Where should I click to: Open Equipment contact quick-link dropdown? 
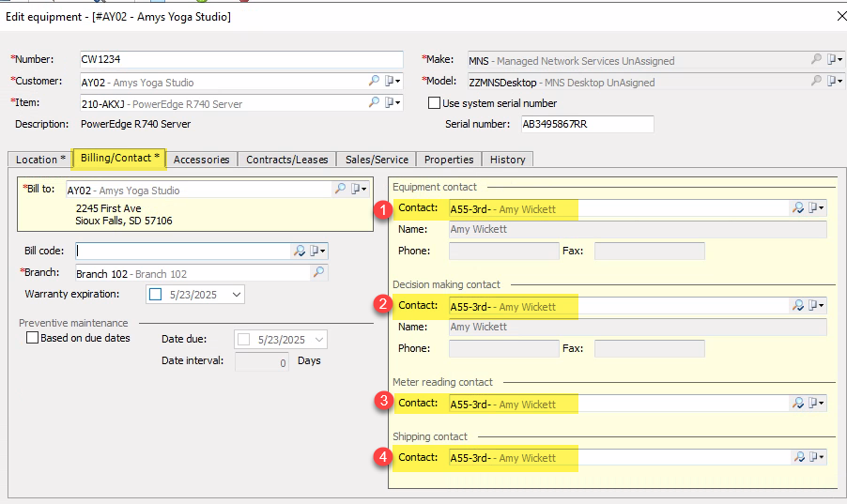tap(816, 208)
